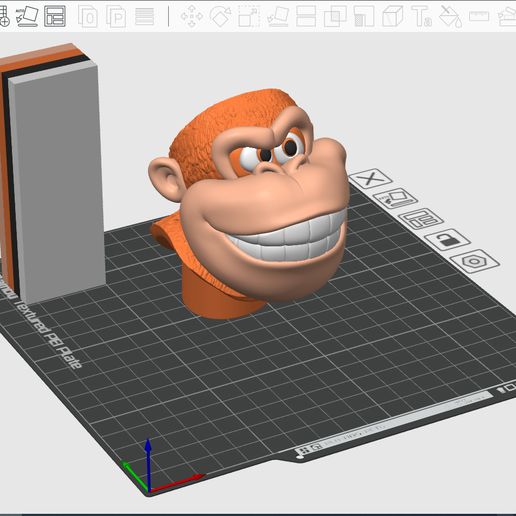
Task: Click the Split to Parts icon
Action: point(116,16)
